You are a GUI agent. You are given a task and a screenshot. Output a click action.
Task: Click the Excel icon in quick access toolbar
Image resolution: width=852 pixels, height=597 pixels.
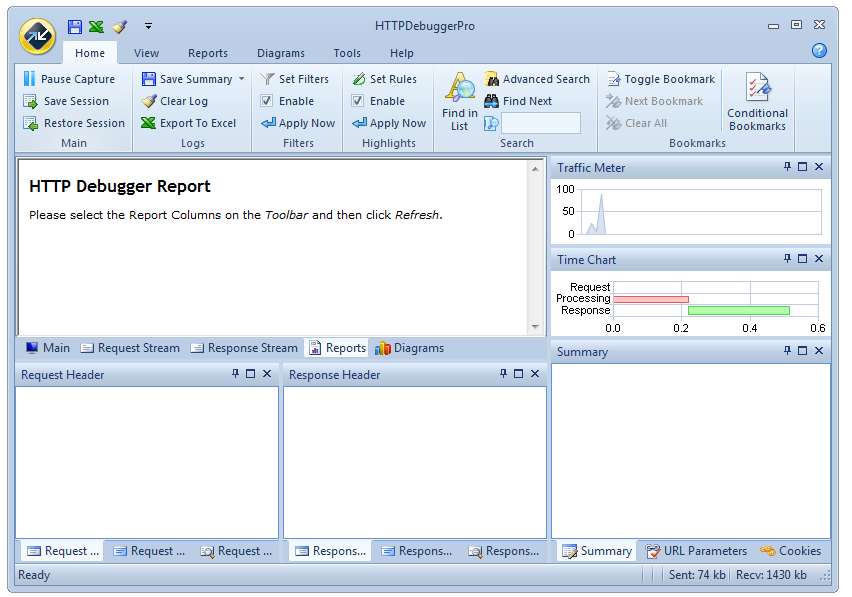tap(96, 26)
